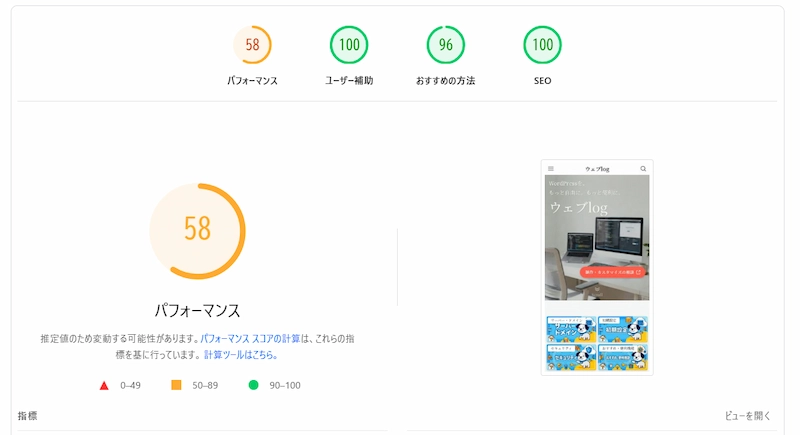
Task: Click the 50–89 legend text
Action: click(205, 386)
